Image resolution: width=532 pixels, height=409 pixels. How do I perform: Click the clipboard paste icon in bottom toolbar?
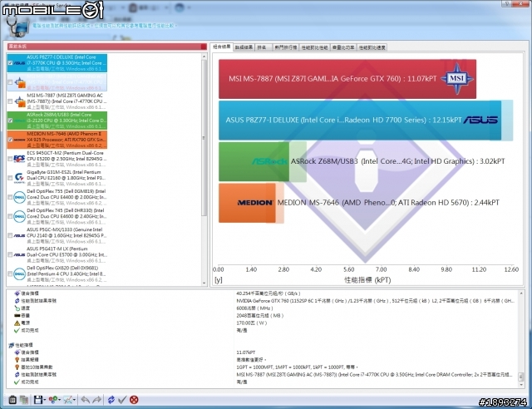[x=12, y=400]
